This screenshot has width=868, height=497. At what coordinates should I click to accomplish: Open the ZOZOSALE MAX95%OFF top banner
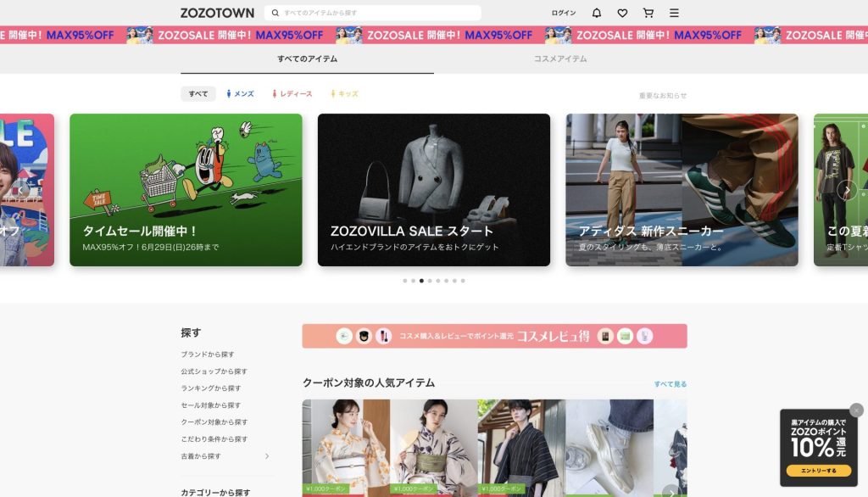coord(434,35)
